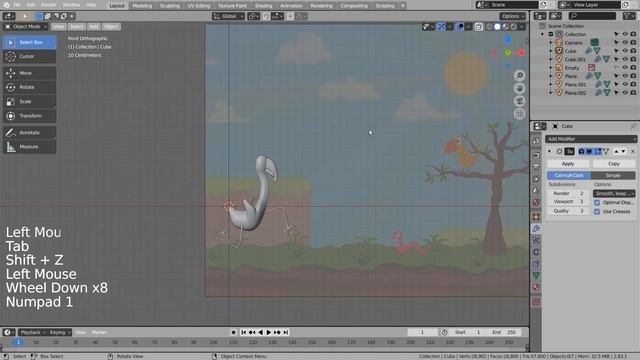This screenshot has width=640, height=360.
Task: Hide Camera in viewport via eye icon
Action: [x=625, y=42]
